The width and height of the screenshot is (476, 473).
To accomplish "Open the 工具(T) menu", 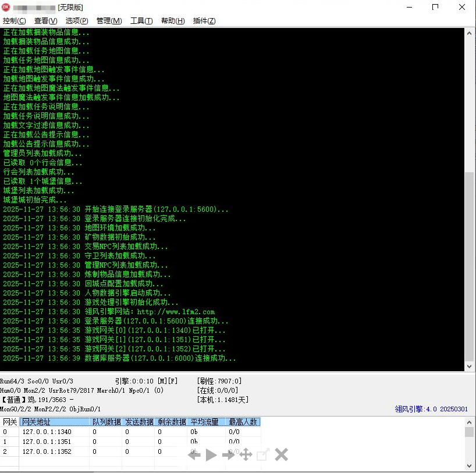I will pos(141,21).
